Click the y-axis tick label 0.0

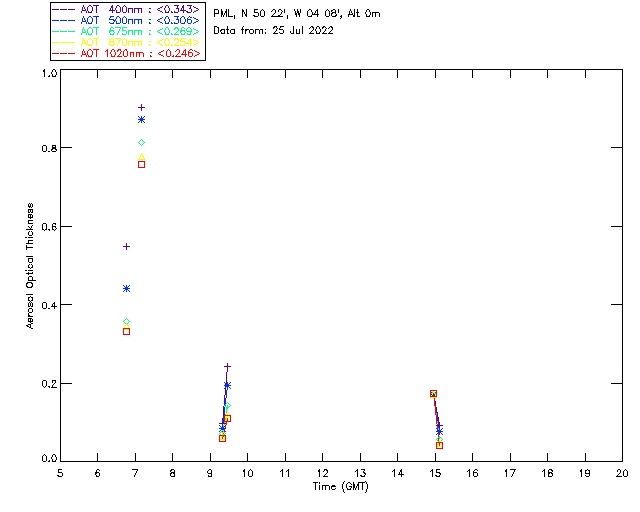pyautogui.click(x=49, y=459)
